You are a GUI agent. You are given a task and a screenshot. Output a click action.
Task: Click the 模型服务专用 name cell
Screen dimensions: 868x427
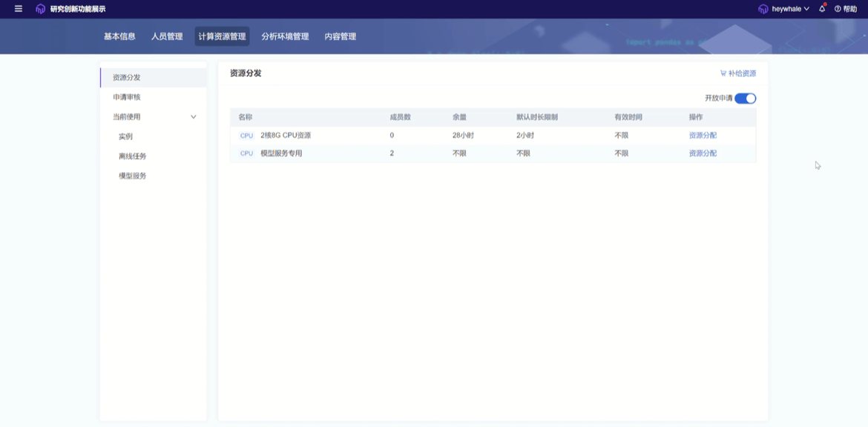pyautogui.click(x=282, y=153)
